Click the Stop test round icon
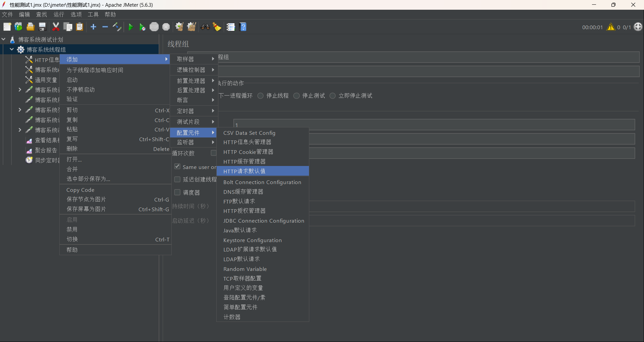Viewport: 644px width, 342px height. pyautogui.click(x=154, y=27)
